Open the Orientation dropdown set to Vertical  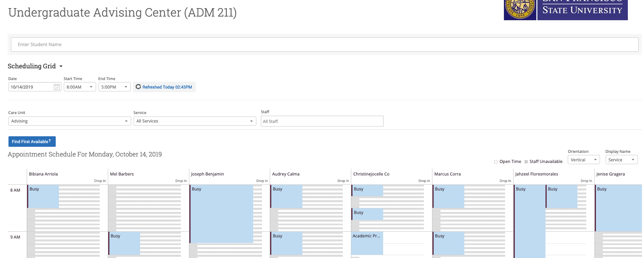[584, 160]
